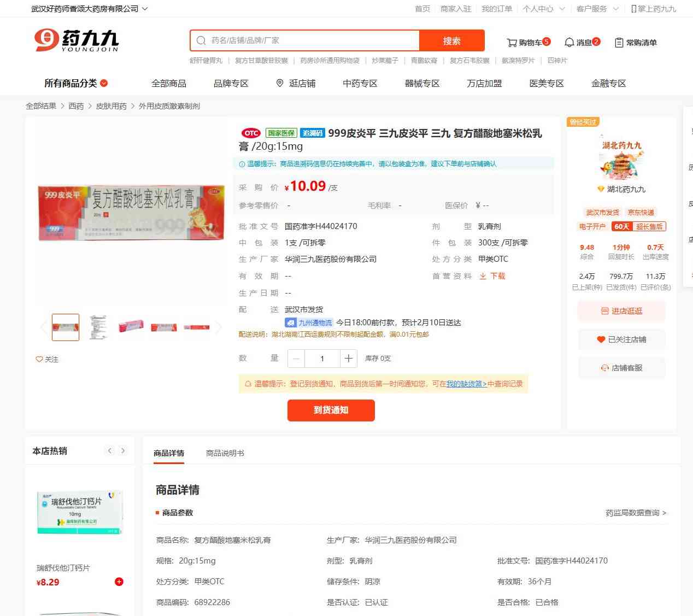The width and height of the screenshot is (693, 616).
Task: Open the Chinese medicine zone menu item
Action: [360, 83]
